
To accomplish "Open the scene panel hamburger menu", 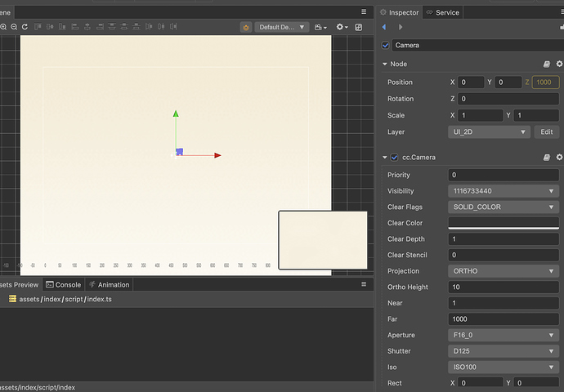I will (x=364, y=11).
